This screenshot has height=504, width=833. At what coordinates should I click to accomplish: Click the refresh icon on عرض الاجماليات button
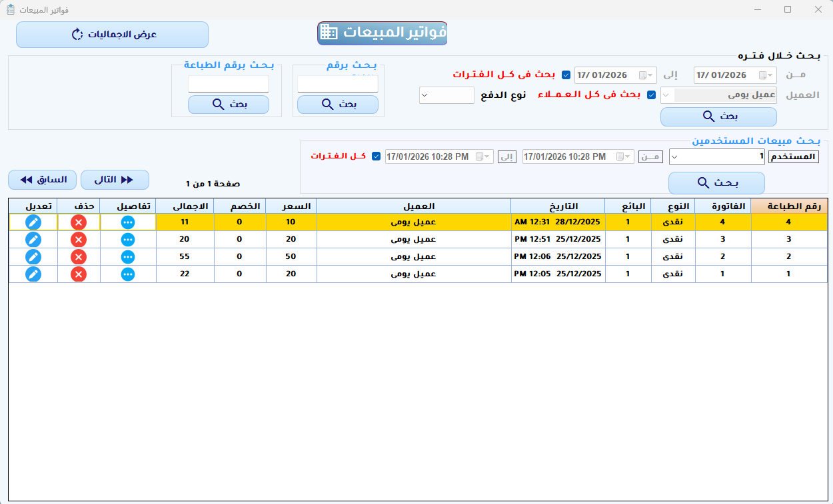(76, 34)
